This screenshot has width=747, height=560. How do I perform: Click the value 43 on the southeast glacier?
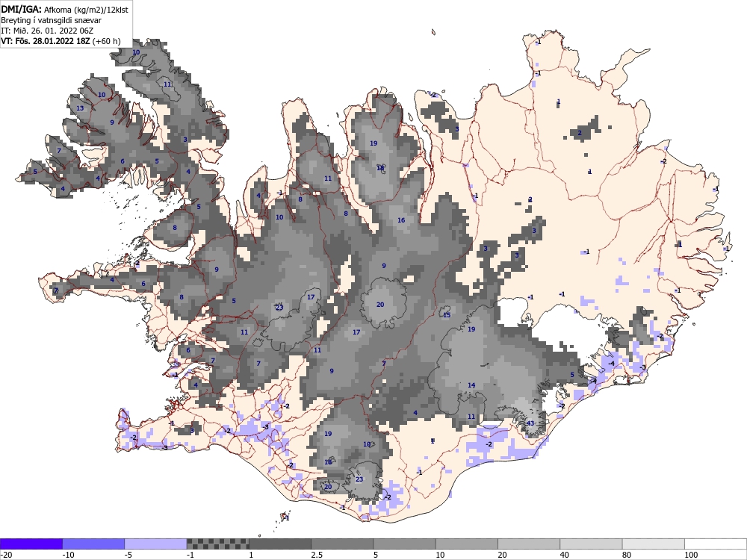coord(530,423)
